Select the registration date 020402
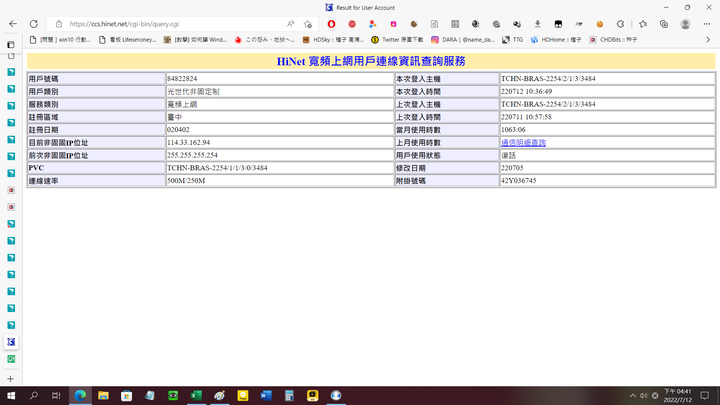 click(178, 130)
